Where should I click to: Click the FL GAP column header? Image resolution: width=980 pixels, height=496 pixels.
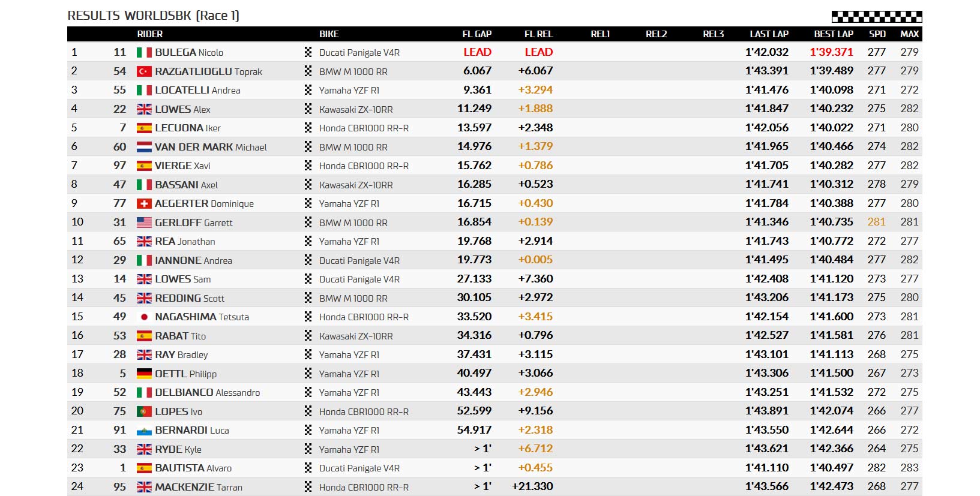click(477, 34)
